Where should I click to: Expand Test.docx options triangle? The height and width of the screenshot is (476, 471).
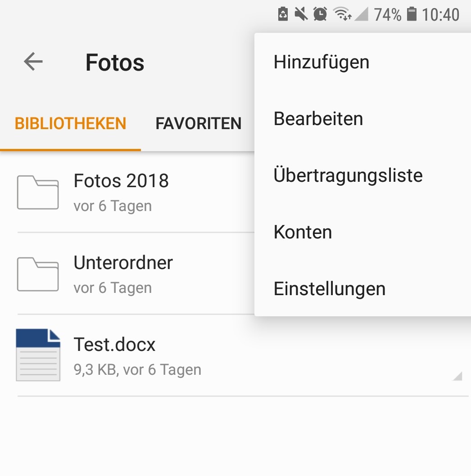coord(457,376)
